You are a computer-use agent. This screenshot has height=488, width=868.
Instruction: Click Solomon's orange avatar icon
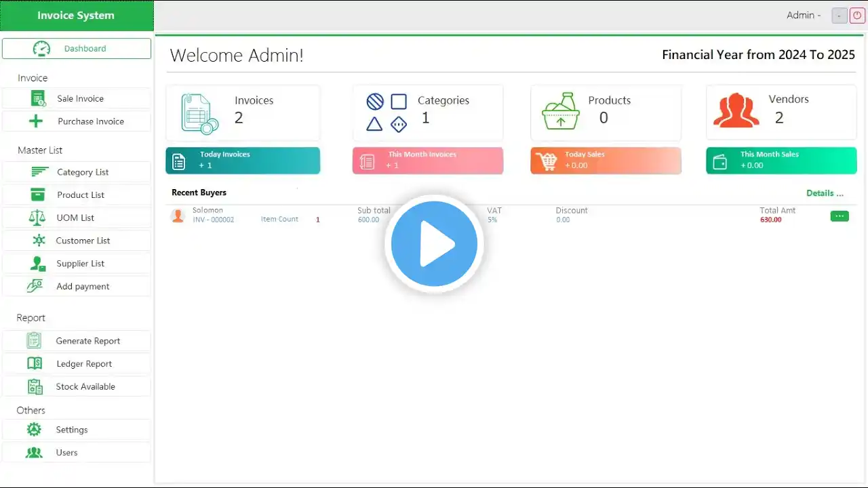point(178,216)
